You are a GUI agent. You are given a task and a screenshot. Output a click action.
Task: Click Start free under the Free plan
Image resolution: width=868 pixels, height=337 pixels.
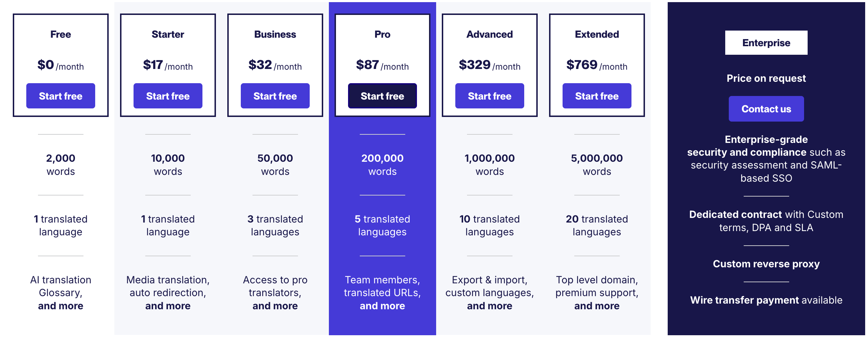(x=60, y=96)
